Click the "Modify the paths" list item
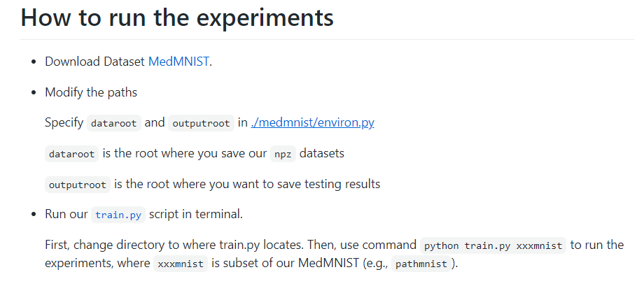The image size is (644, 286). pos(91,92)
